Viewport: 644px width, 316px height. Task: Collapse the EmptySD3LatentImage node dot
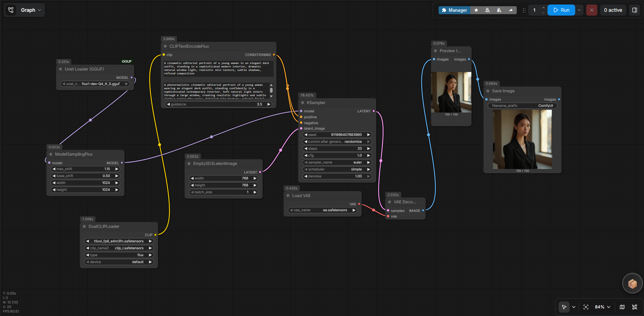(189, 164)
